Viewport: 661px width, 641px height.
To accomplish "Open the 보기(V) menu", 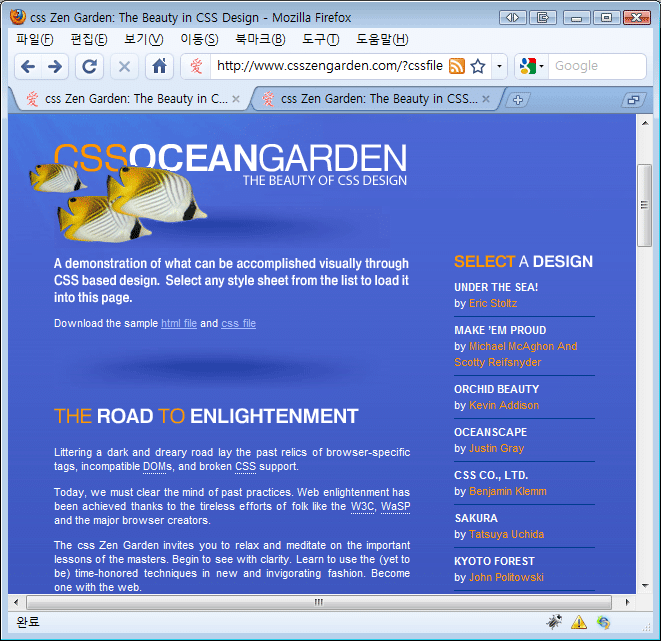I will 144,40.
